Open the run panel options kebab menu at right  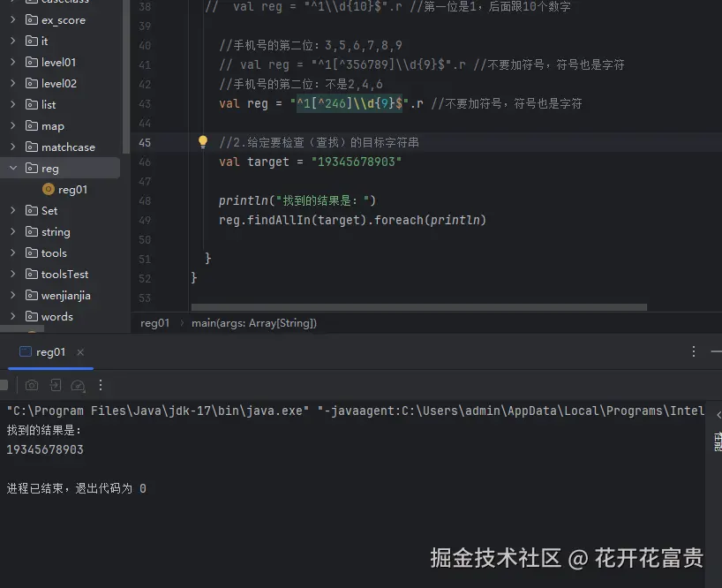pyautogui.click(x=694, y=351)
